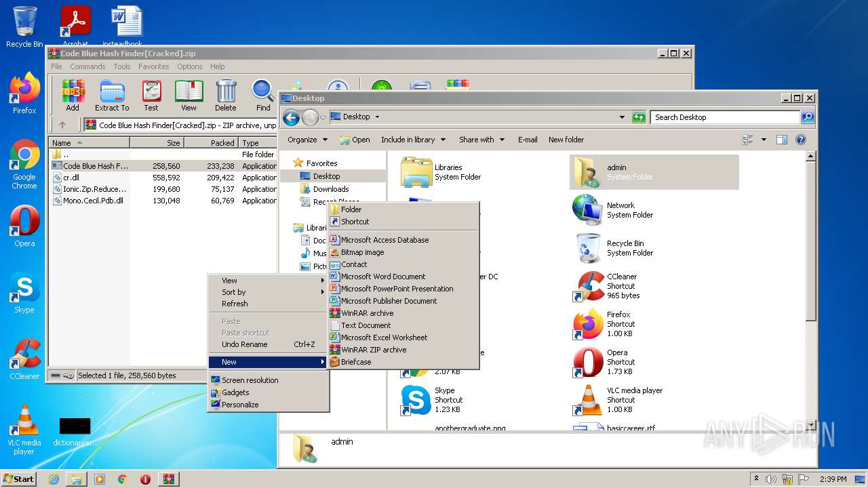Click the Acrobat desktop shortcut

click(x=75, y=26)
